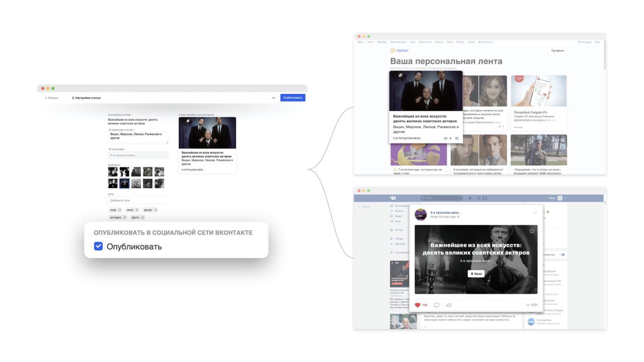Like the Pulse article card heart

pyautogui.click(x=446, y=138)
